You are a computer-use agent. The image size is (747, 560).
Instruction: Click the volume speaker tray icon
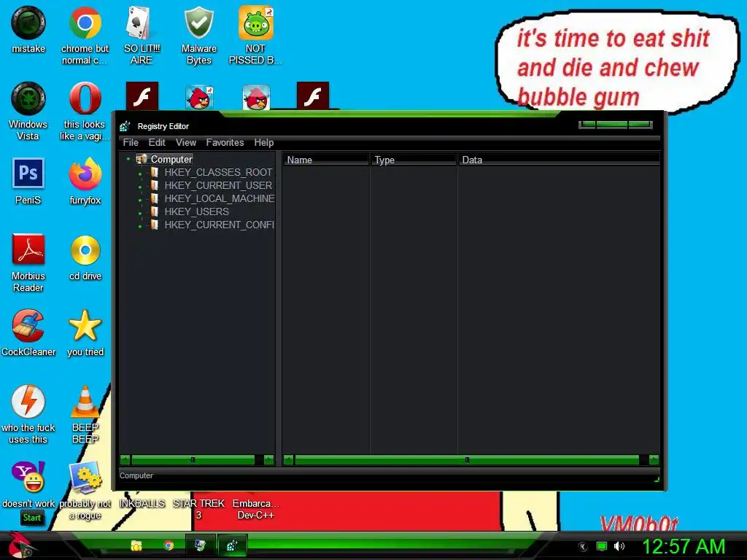point(619,546)
